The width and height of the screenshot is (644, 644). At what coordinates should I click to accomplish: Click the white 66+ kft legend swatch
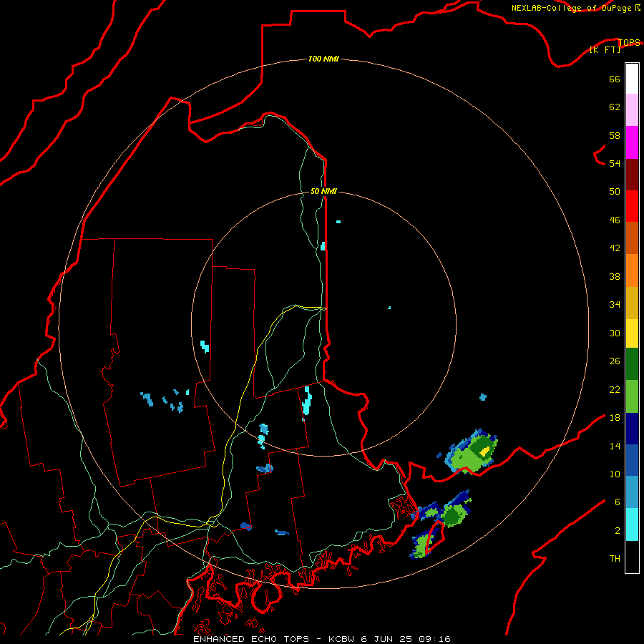632,79
